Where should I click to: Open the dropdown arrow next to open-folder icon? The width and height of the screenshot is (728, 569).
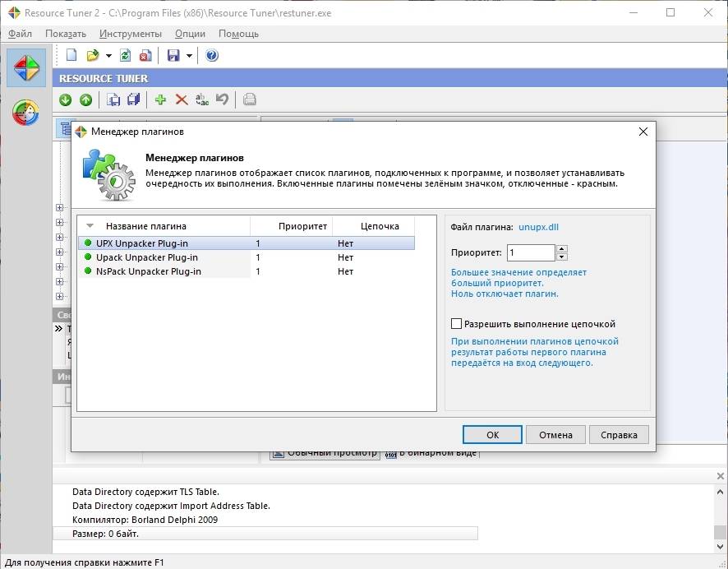coord(108,56)
